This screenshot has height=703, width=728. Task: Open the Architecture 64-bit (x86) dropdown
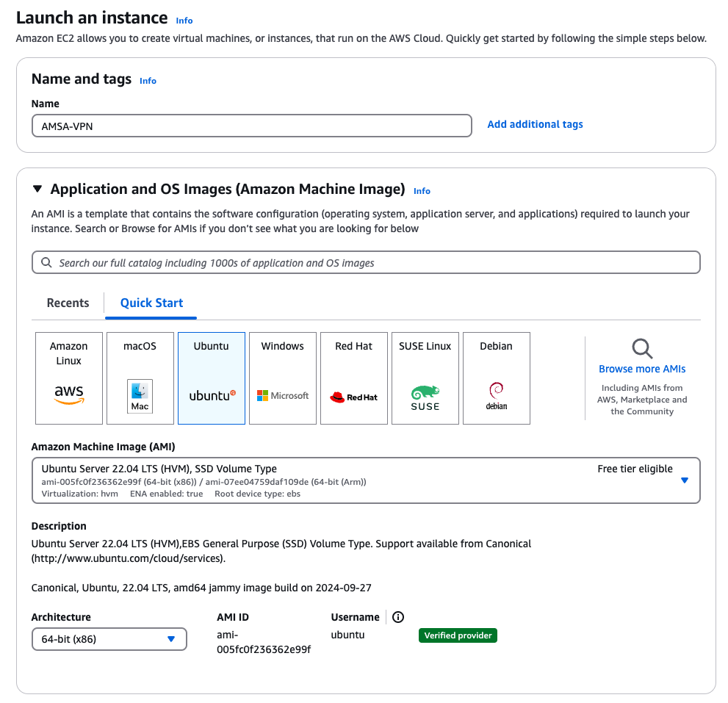[109, 639]
